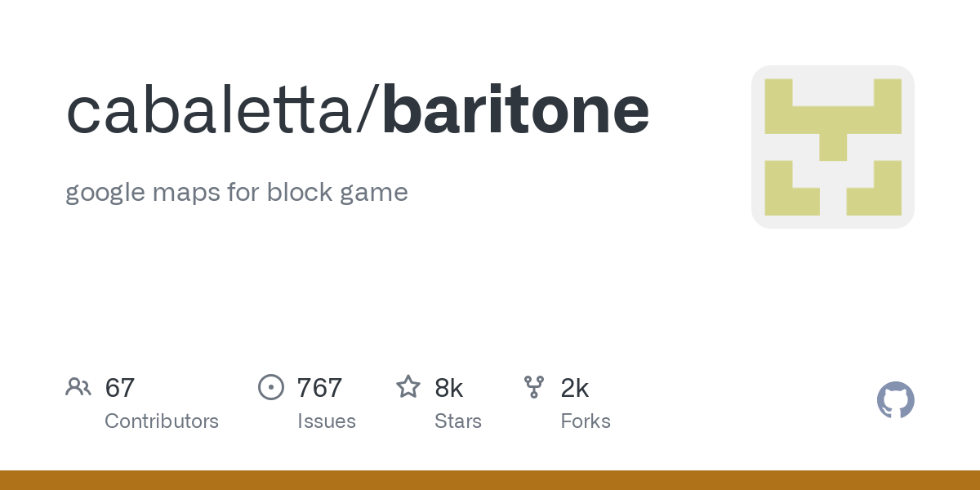Click the Issues circle-dot icon
Image resolution: width=980 pixels, height=490 pixels.
pyautogui.click(x=270, y=387)
